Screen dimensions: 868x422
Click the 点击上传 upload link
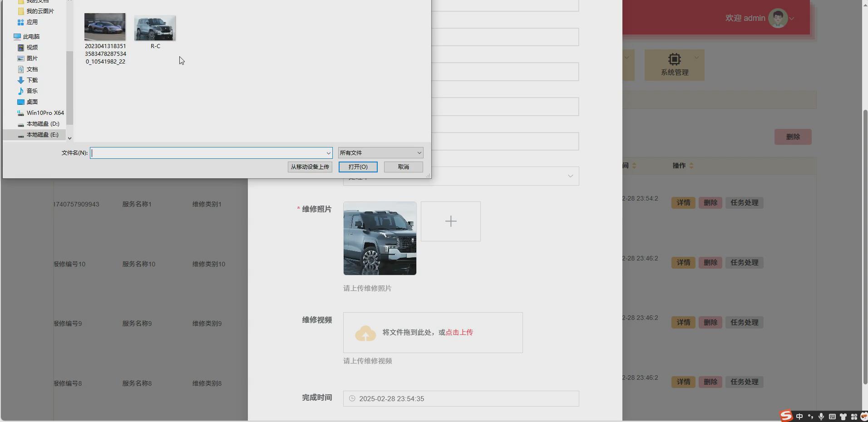[x=459, y=332]
